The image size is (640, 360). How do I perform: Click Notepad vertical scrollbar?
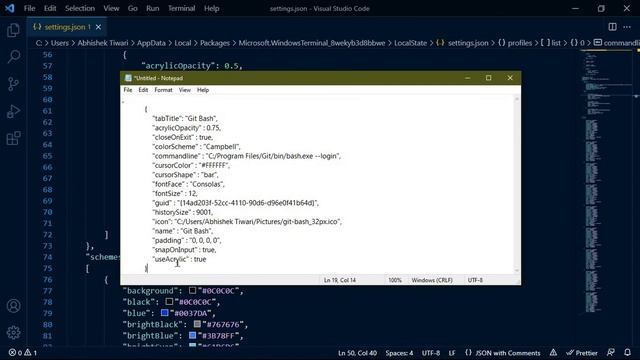[x=517, y=184]
